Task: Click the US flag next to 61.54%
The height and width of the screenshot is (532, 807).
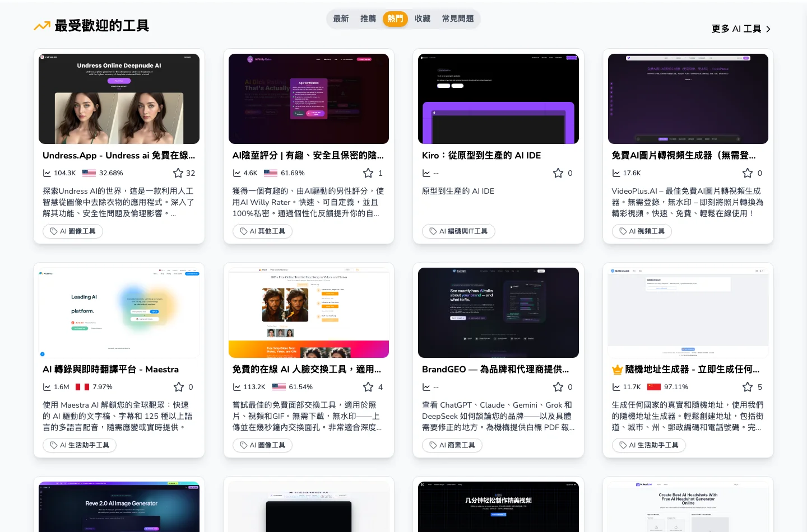Action: (x=279, y=387)
